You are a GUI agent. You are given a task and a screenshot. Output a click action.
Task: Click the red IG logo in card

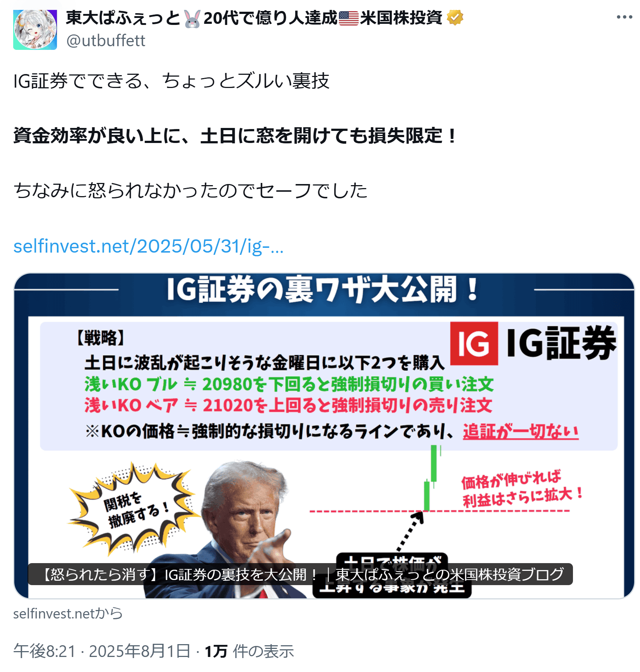[x=474, y=343]
